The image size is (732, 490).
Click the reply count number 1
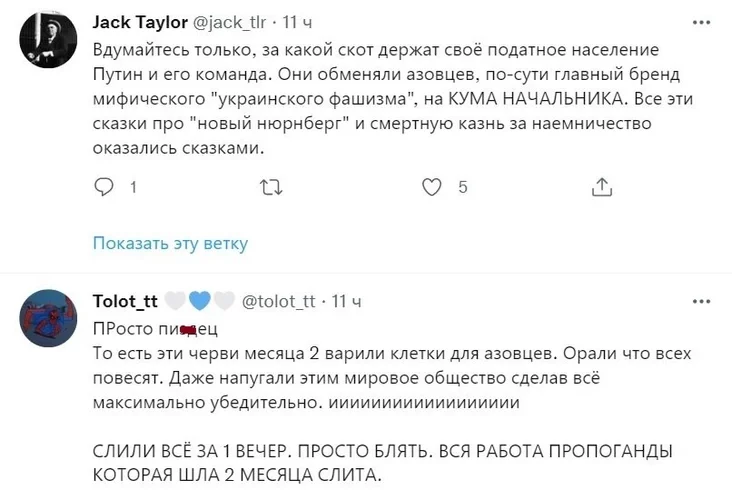coord(134,187)
